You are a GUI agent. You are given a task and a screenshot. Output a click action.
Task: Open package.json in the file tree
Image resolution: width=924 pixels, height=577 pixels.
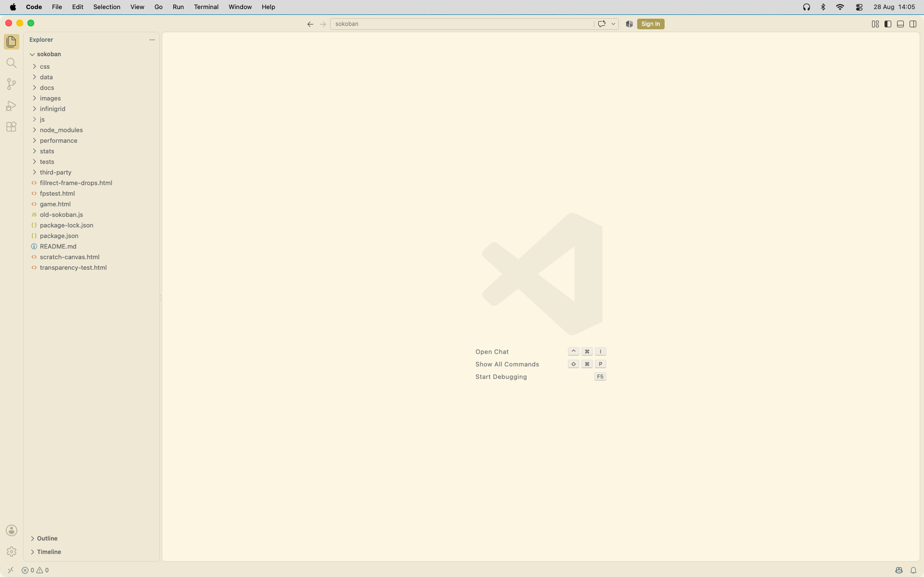point(91,236)
